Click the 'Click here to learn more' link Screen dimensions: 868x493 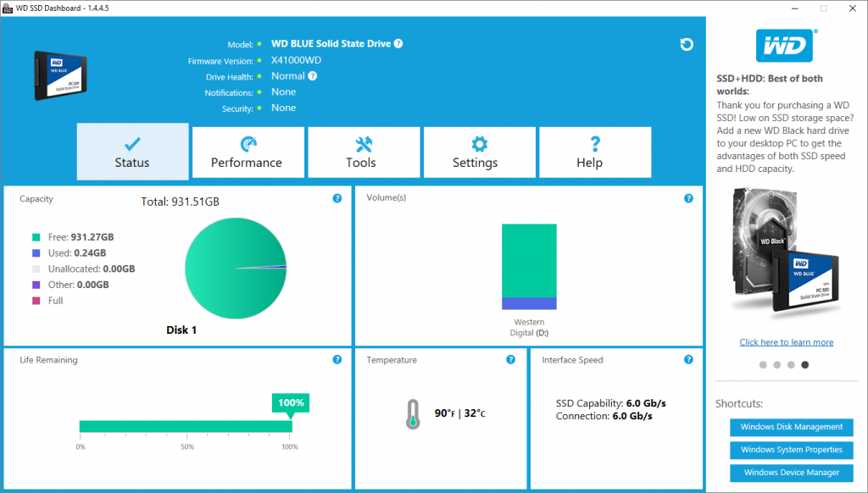click(x=786, y=342)
